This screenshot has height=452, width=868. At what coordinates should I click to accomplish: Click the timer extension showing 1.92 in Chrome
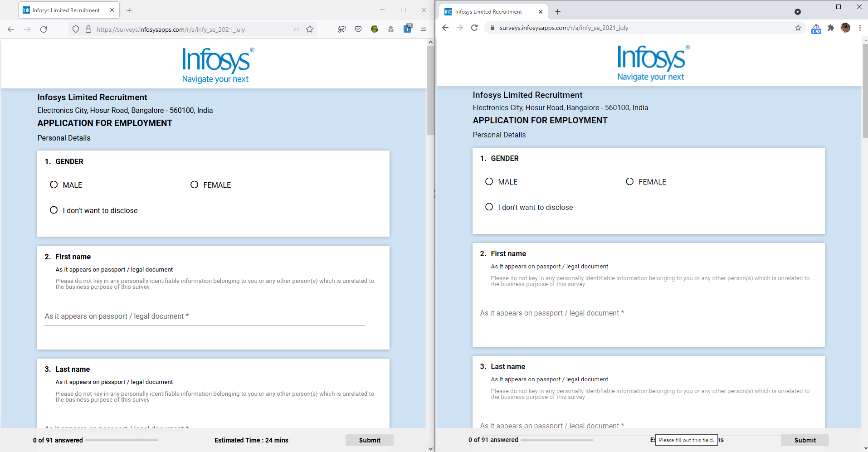coord(816,28)
